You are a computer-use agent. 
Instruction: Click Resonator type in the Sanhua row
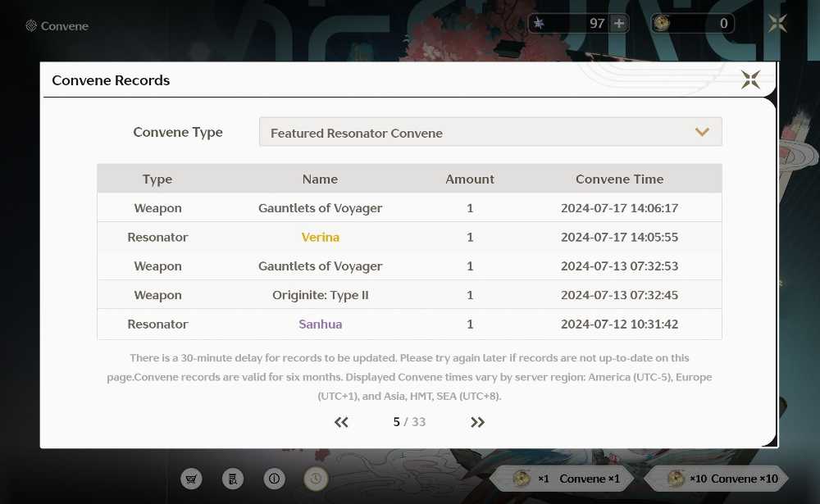[x=157, y=324]
